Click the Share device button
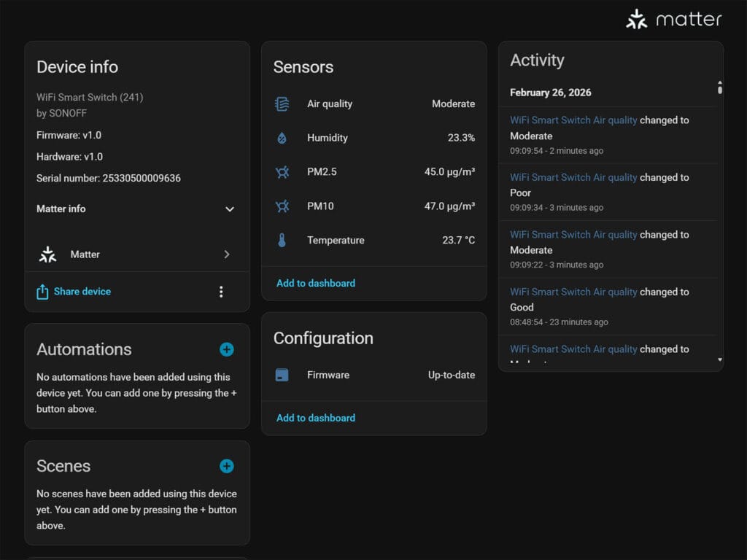 (x=74, y=292)
